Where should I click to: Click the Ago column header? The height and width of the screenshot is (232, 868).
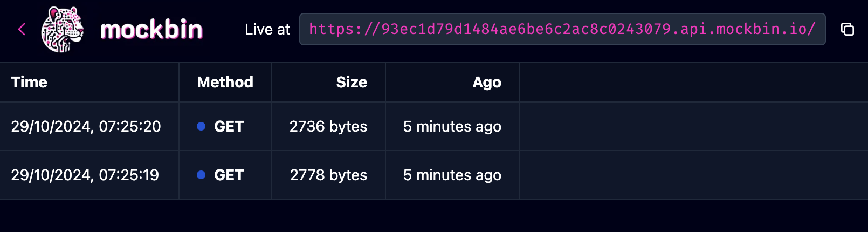pos(487,82)
